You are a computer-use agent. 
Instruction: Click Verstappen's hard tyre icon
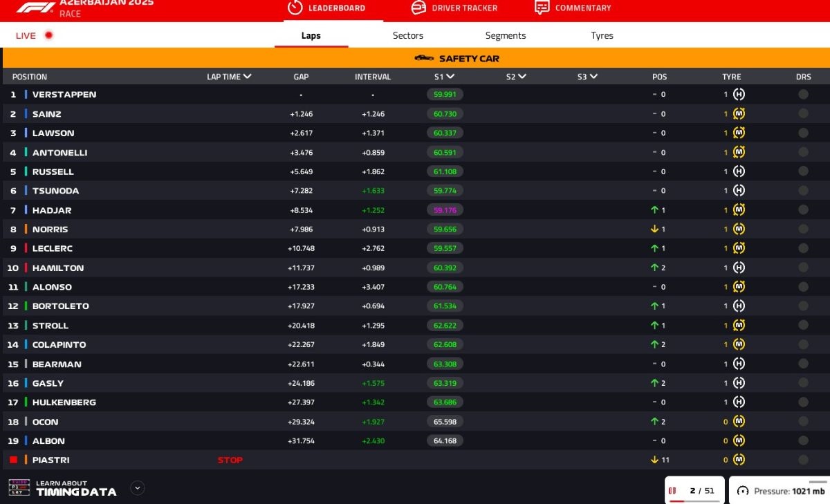coord(739,95)
